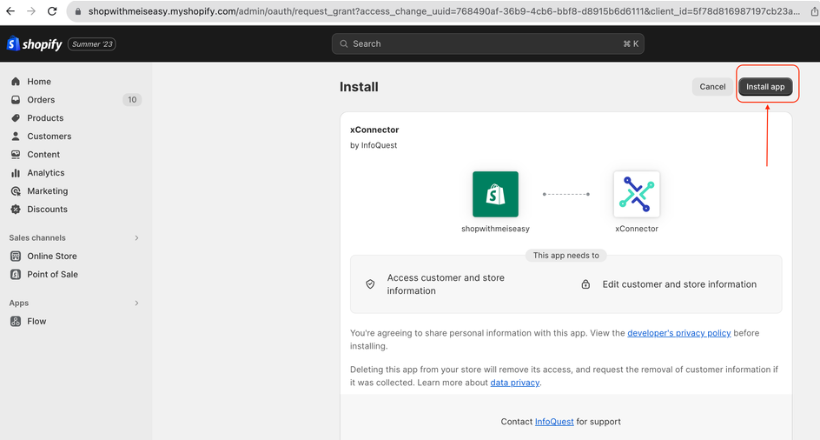Click the Shopify logo in header
This screenshot has height=440, width=820.
pyautogui.click(x=35, y=44)
